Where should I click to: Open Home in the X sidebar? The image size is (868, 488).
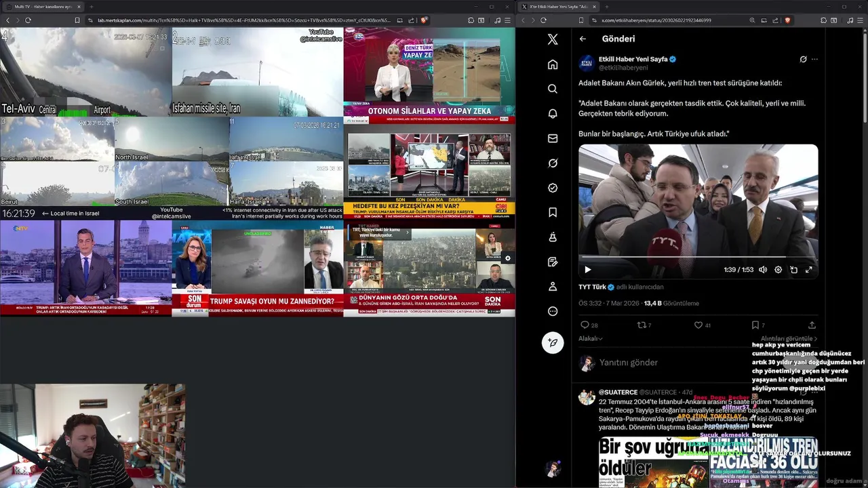tap(553, 64)
